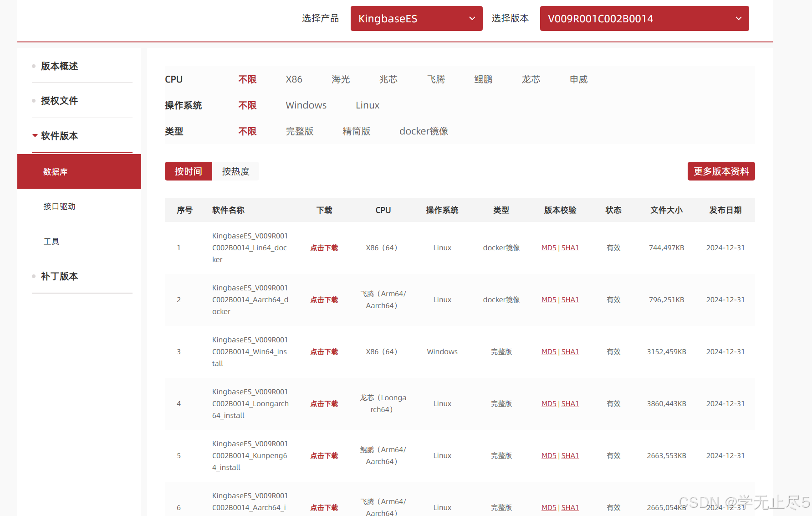Sort list with 按热度 tab
This screenshot has height=516, width=812.
click(235, 171)
